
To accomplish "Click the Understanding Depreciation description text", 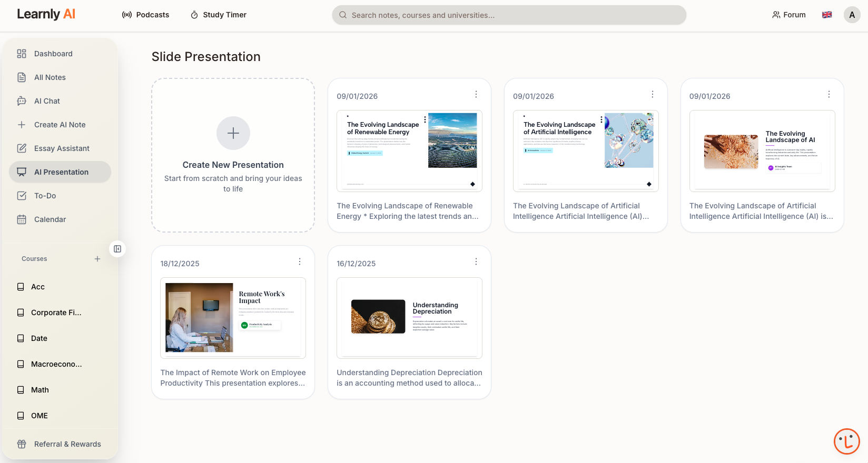I will click(409, 378).
